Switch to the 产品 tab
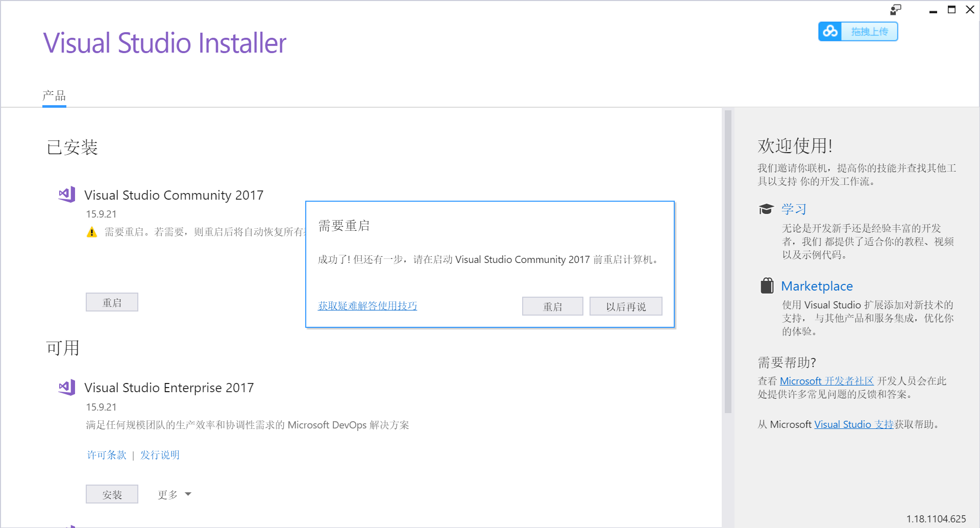 (54, 95)
